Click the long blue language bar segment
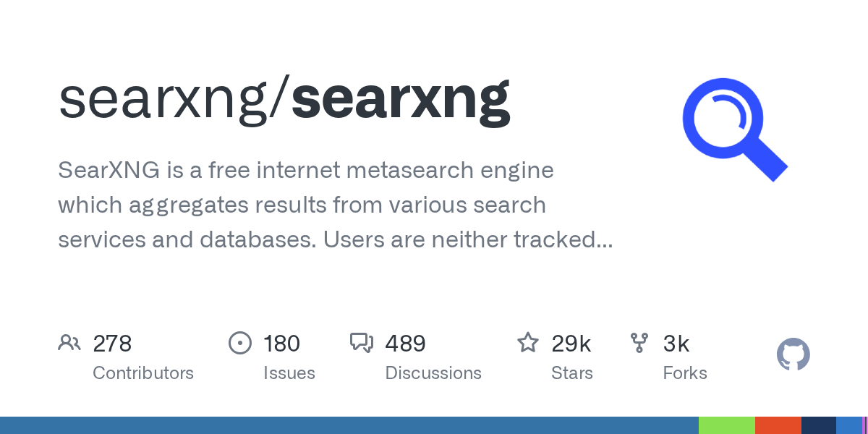This screenshot has height=434, width=868. [x=347, y=425]
